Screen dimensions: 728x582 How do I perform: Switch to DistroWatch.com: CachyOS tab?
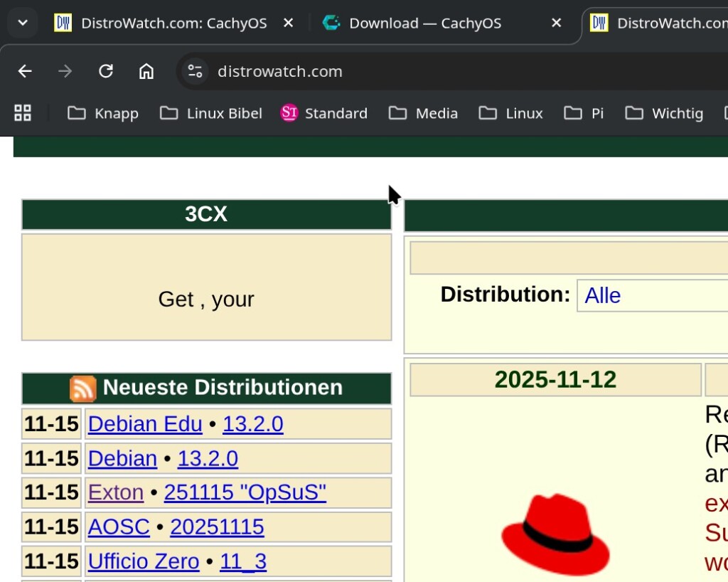tap(173, 23)
